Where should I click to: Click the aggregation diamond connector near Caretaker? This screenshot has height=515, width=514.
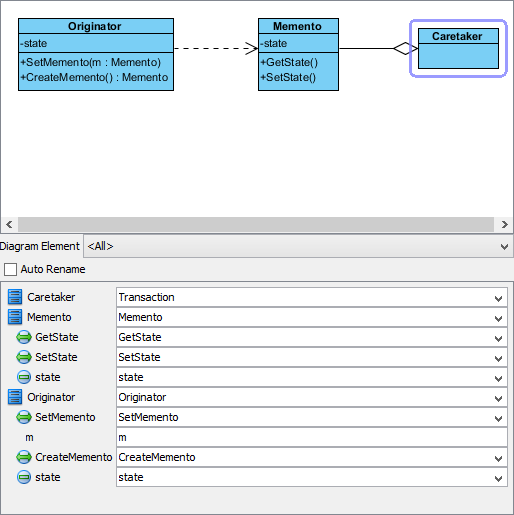tap(405, 49)
